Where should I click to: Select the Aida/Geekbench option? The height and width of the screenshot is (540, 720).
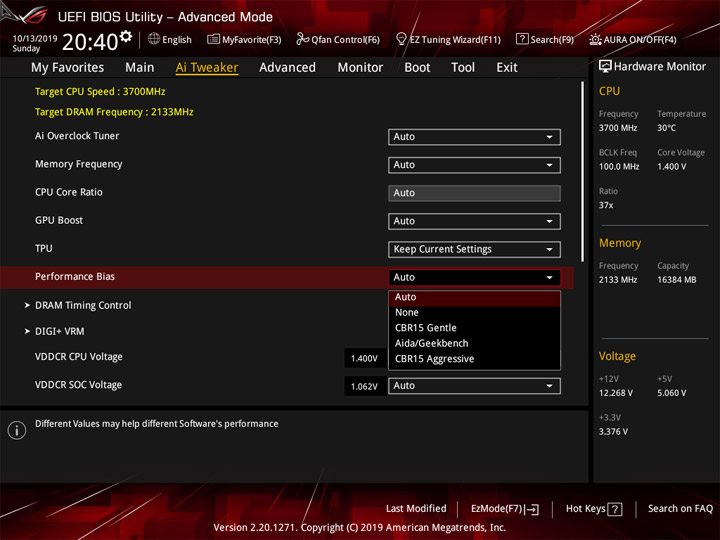[474, 343]
